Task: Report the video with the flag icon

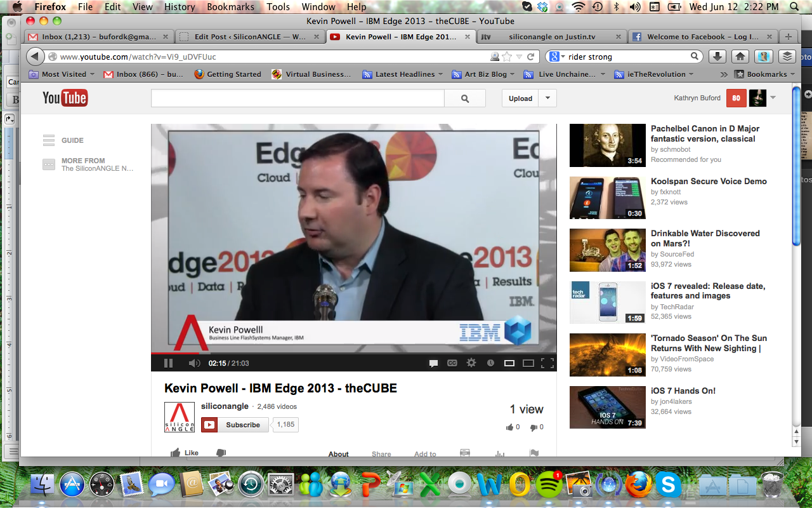Action: (534, 453)
